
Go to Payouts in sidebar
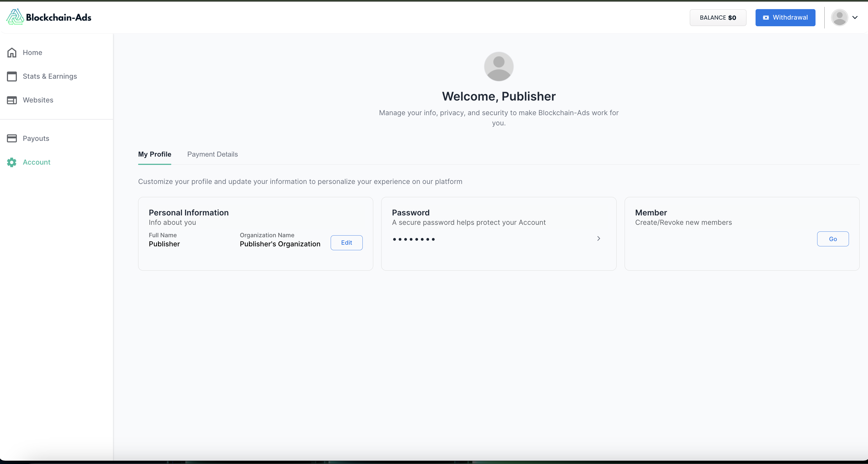(x=36, y=138)
